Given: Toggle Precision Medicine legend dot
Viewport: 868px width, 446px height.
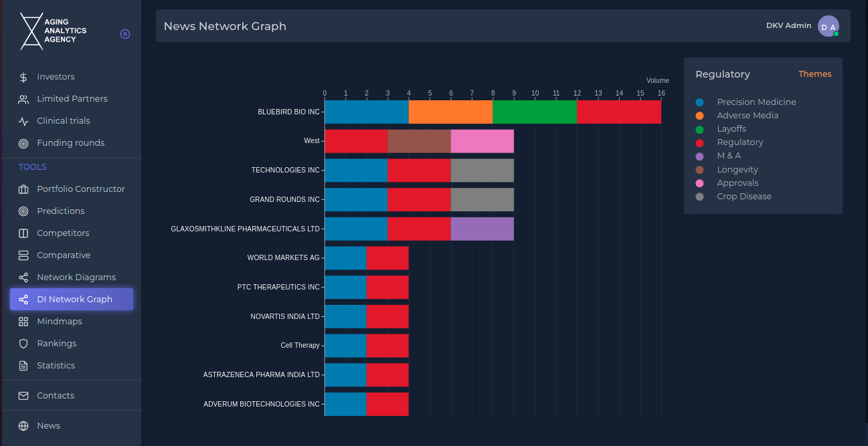Looking at the screenshot, I should [699, 102].
